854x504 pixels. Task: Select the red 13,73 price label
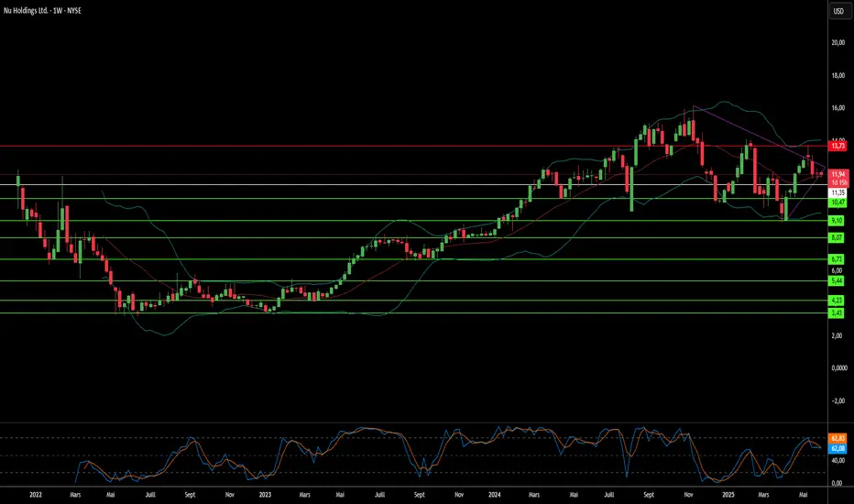838,146
